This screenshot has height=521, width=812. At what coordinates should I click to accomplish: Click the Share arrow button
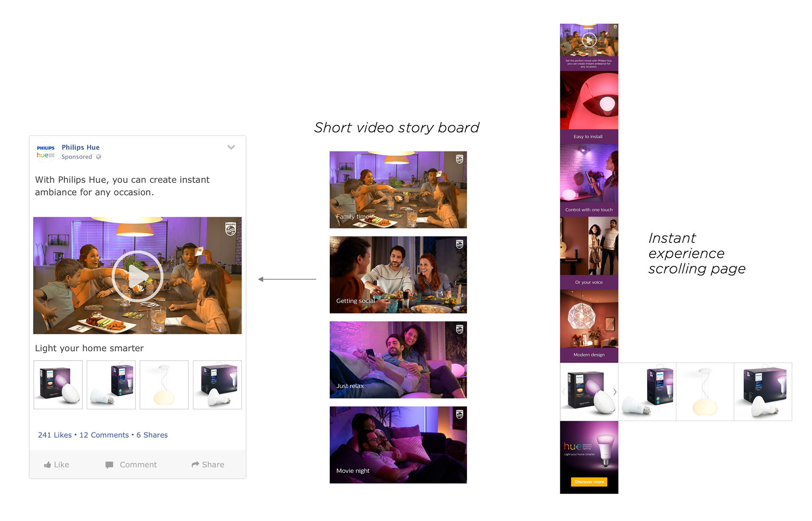208,465
